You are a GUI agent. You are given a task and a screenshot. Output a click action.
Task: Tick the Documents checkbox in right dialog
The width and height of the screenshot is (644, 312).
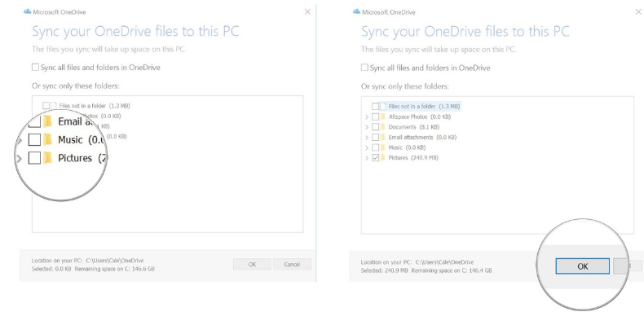pyautogui.click(x=375, y=127)
